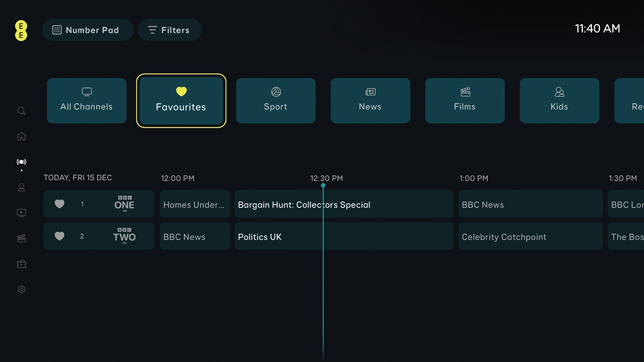
Task: Select the on-demand player icon
Action: coord(21,213)
